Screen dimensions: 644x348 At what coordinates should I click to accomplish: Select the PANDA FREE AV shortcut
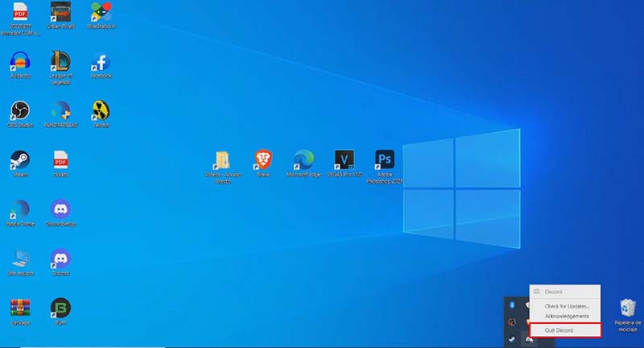click(x=60, y=114)
